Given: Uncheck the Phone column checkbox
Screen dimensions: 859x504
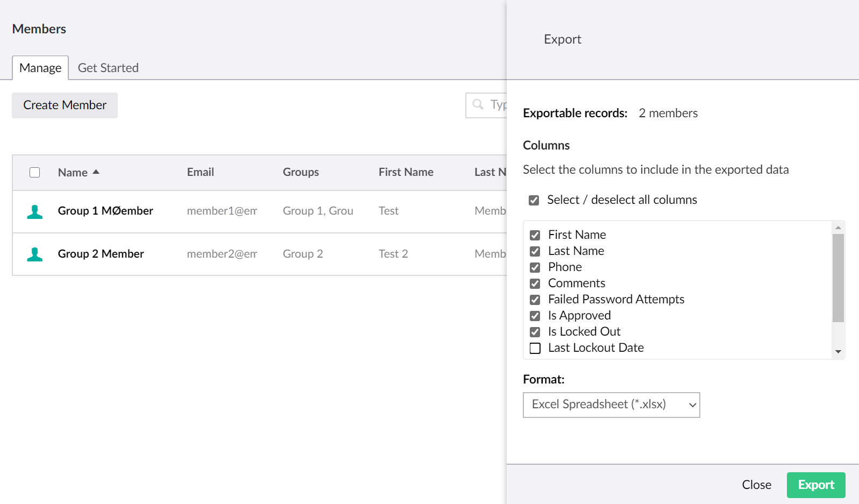Looking at the screenshot, I should [x=535, y=267].
